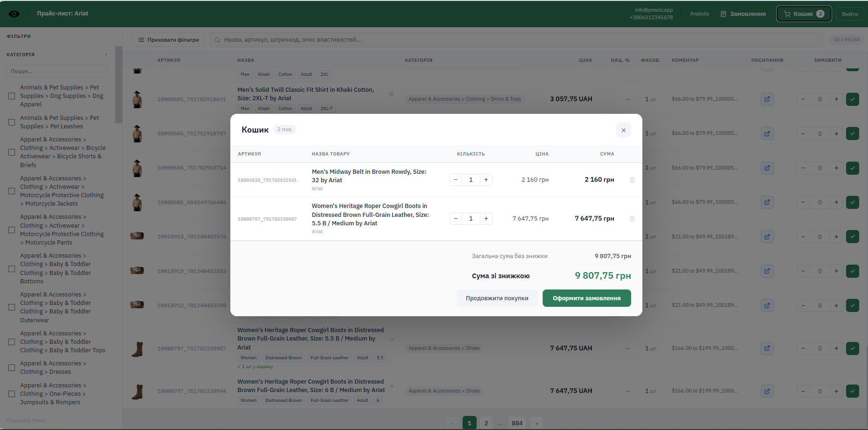
Task: Confirm add-to-cart checkmark for article 10018918_701340483583
Action: [853, 271]
